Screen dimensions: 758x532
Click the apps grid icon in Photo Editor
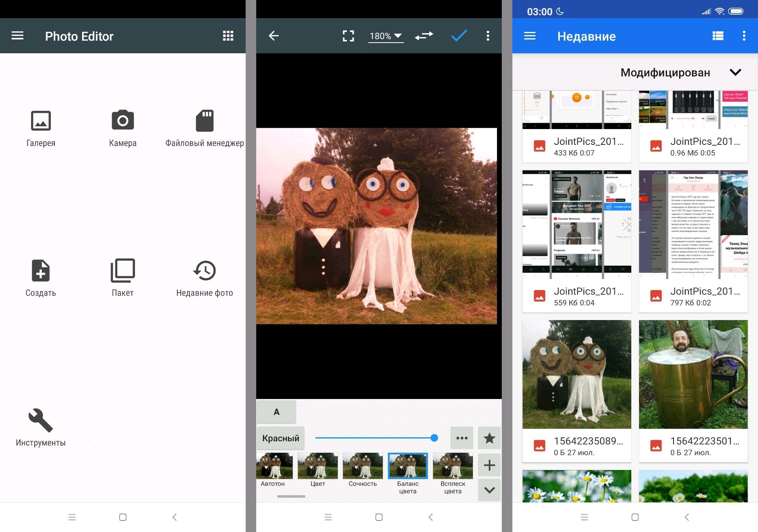tap(228, 36)
